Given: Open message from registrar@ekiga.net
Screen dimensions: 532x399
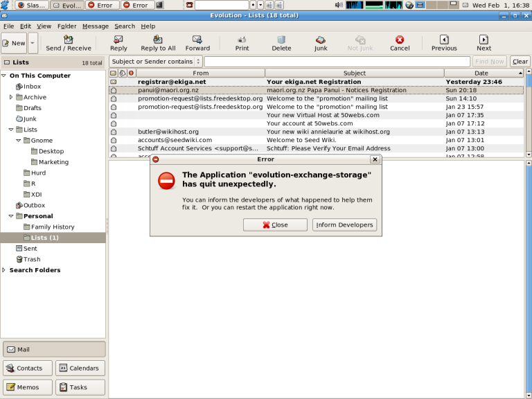Looking at the screenshot, I should (x=316, y=82).
